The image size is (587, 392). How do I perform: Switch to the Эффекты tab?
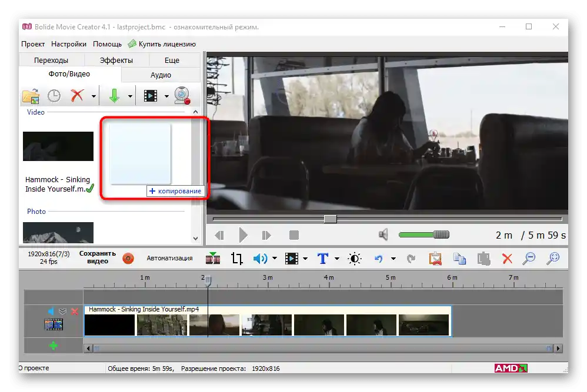[x=116, y=60]
